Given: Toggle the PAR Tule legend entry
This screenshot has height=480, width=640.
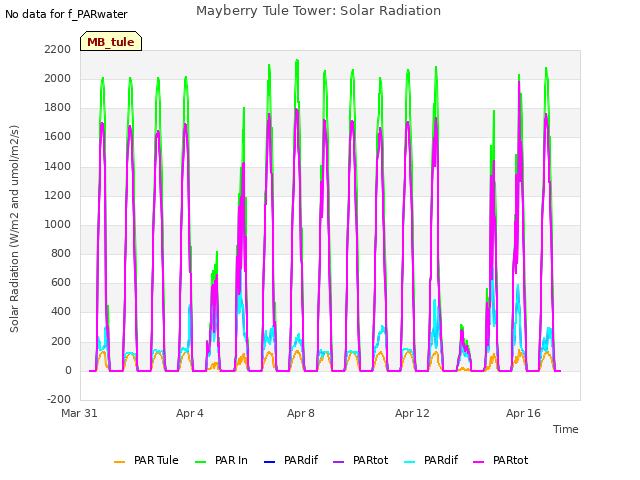Looking at the screenshot, I should click(147, 460).
